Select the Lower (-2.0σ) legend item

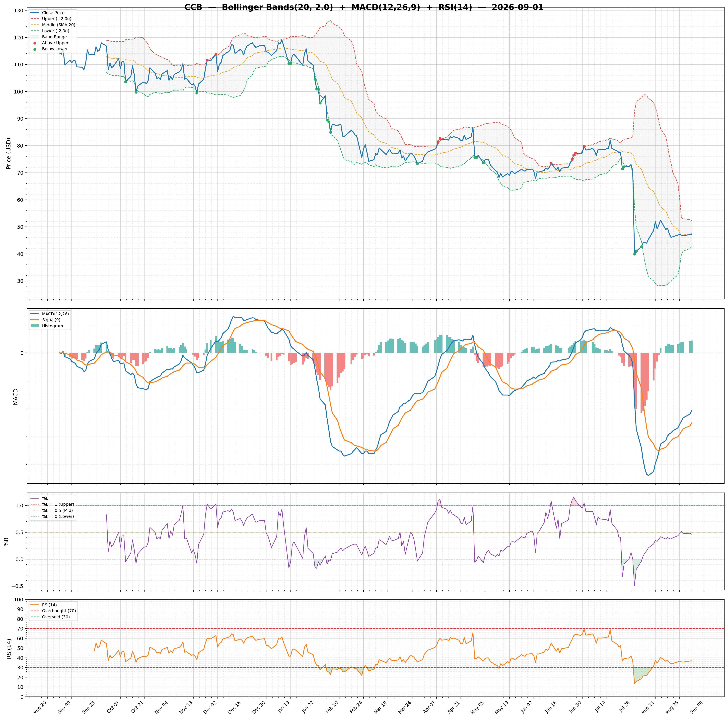pyautogui.click(x=50, y=31)
